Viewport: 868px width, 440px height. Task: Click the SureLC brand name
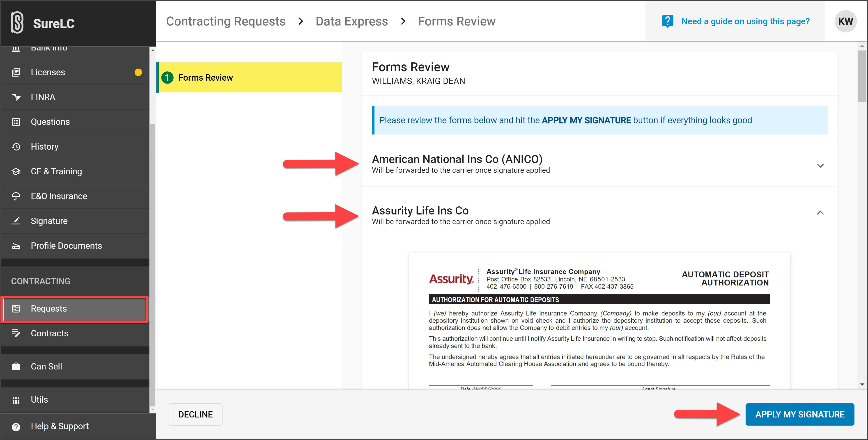54,24
